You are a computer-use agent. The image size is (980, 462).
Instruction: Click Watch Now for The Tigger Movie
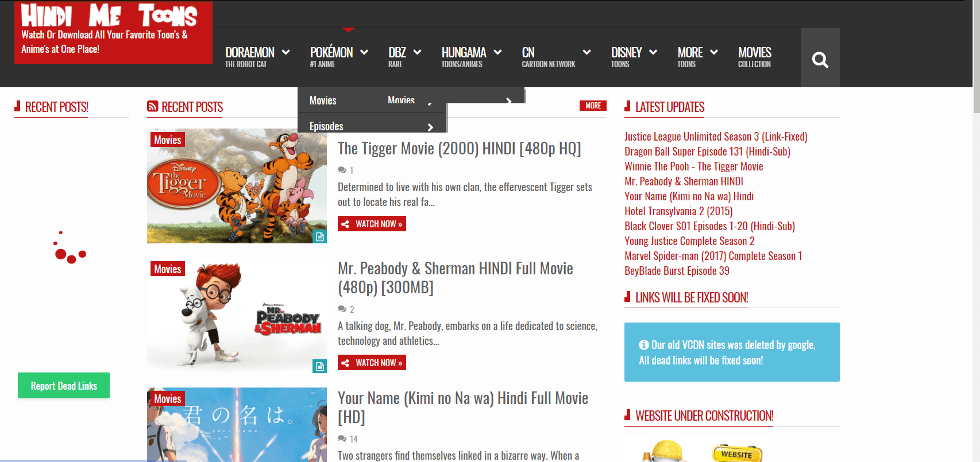(372, 224)
